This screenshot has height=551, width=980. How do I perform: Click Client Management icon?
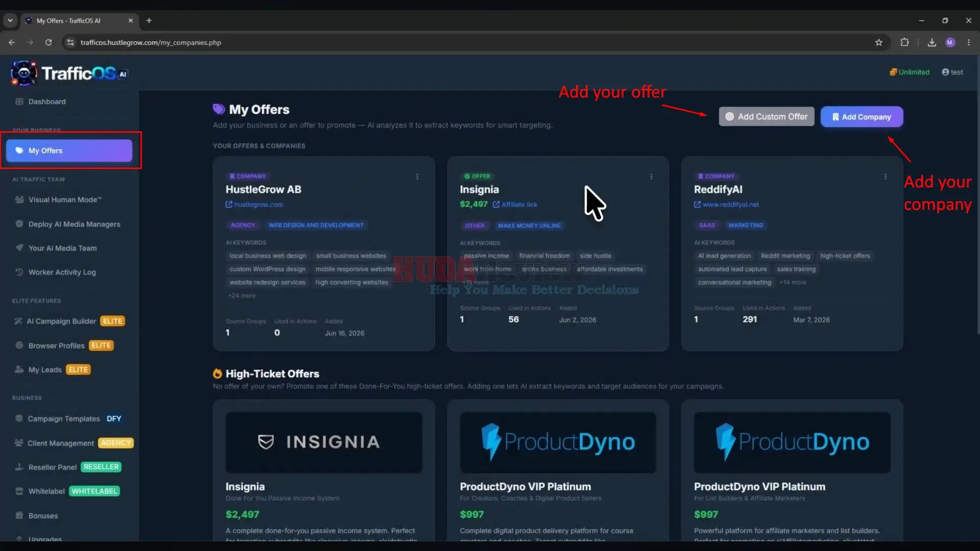[19, 443]
